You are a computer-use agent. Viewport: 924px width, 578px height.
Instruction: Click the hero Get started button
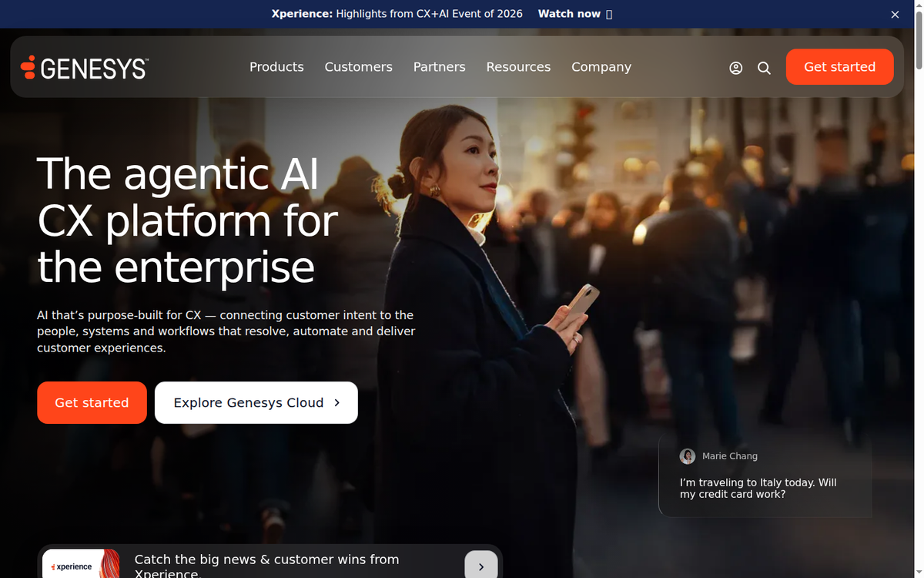(x=92, y=402)
